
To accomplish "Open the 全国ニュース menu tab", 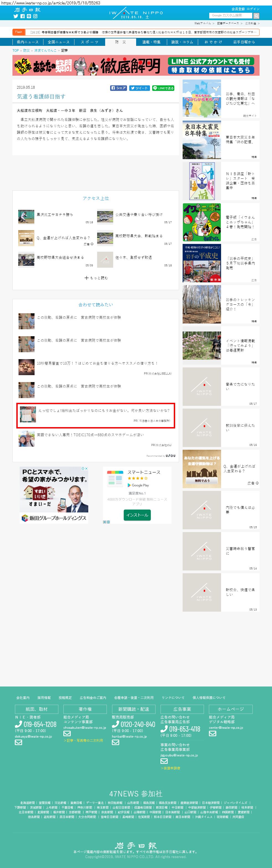I will click(x=58, y=42).
